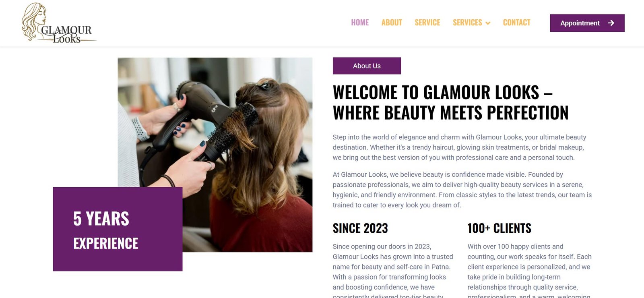The image size is (644, 298).
Task: Click the Appointment button
Action: 587,23
